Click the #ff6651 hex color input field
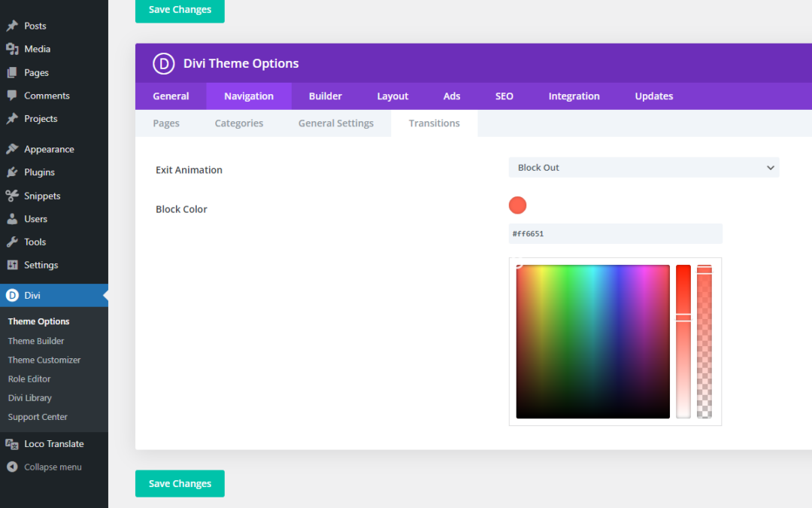812x508 pixels. (x=615, y=234)
